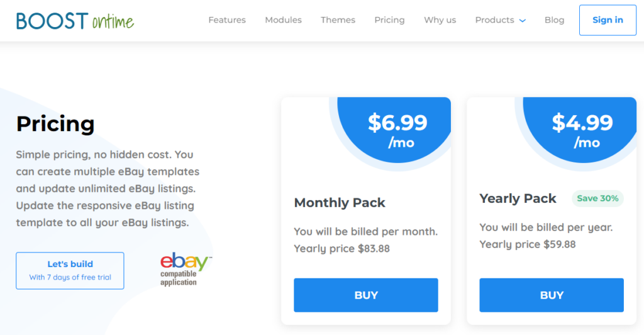This screenshot has width=644, height=335.
Task: Click the $4.99/mo price circle
Action: 582,130
